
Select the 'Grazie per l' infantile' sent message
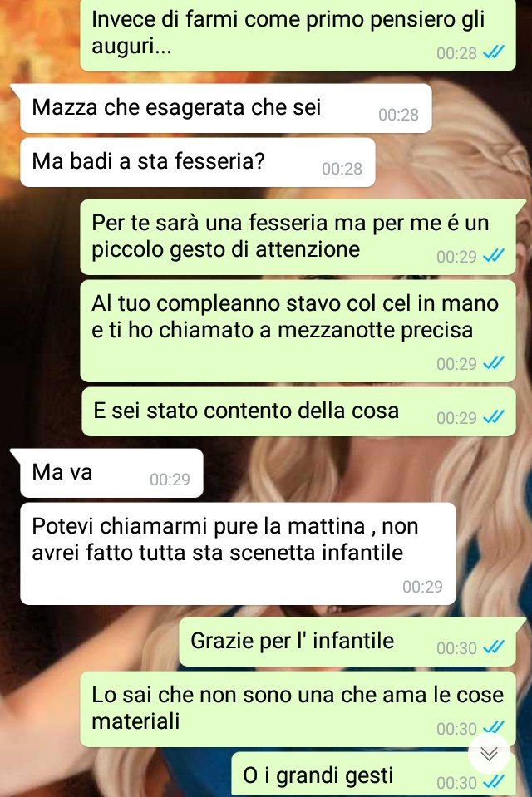pyautogui.click(x=347, y=642)
